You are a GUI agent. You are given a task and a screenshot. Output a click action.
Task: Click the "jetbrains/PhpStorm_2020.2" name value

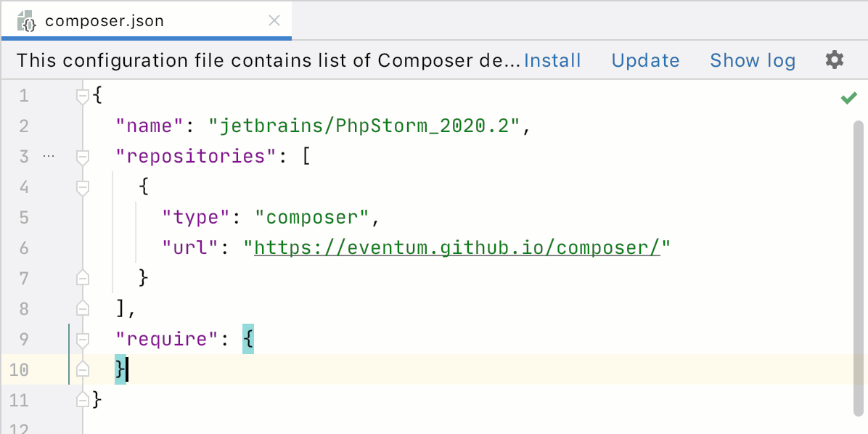pyautogui.click(x=365, y=126)
